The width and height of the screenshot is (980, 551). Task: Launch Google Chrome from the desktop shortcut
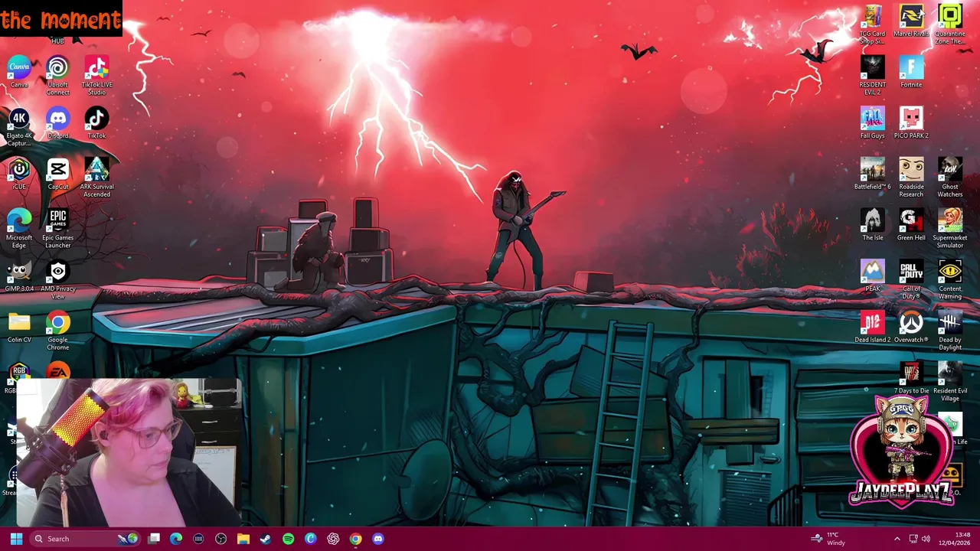click(57, 331)
